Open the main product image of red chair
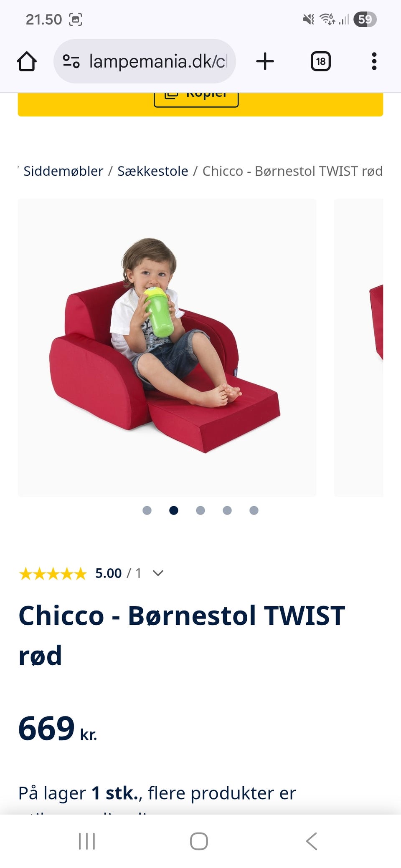 (167, 348)
